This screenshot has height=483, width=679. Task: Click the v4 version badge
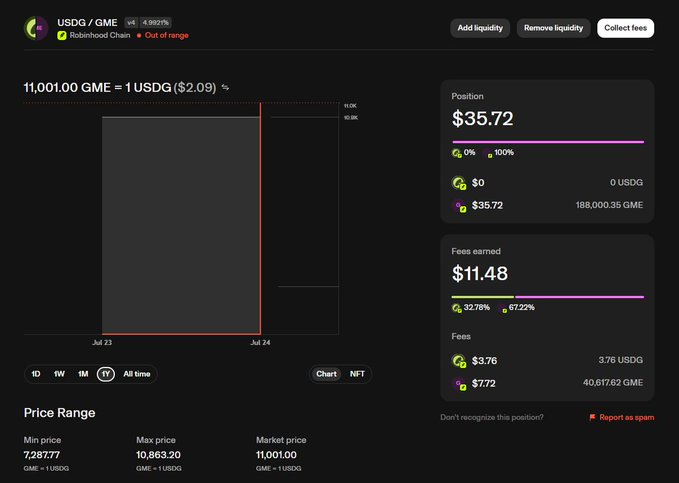131,23
